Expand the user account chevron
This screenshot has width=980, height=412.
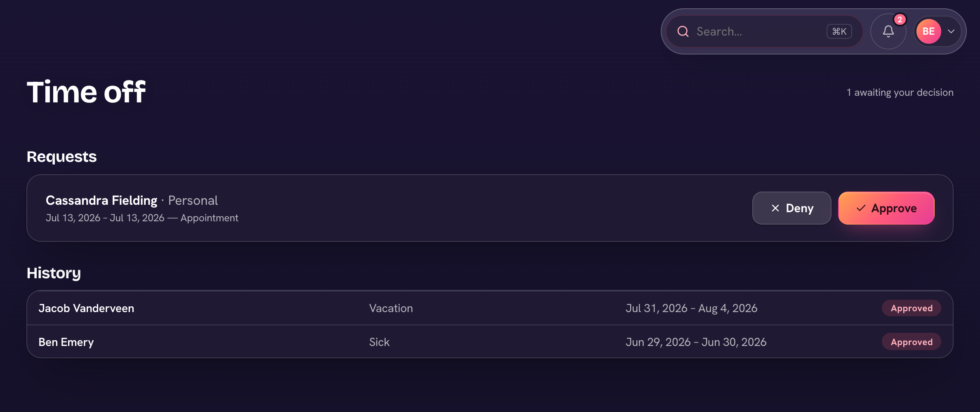[x=951, y=31]
